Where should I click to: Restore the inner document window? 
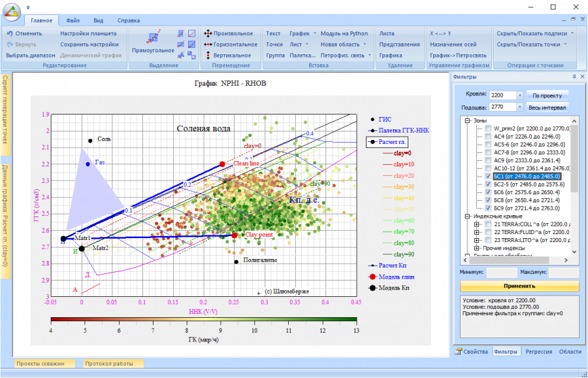(x=573, y=20)
